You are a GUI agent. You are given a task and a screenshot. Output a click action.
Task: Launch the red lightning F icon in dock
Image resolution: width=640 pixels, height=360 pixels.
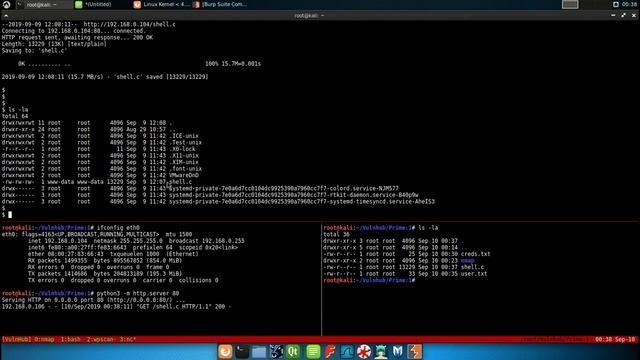coord(330,351)
